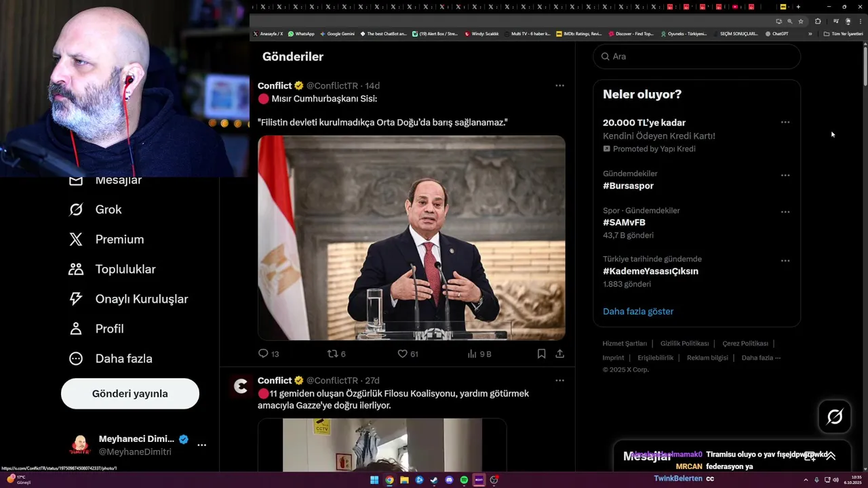Like the Sisi post
The image size is (868, 488).
[408, 354]
